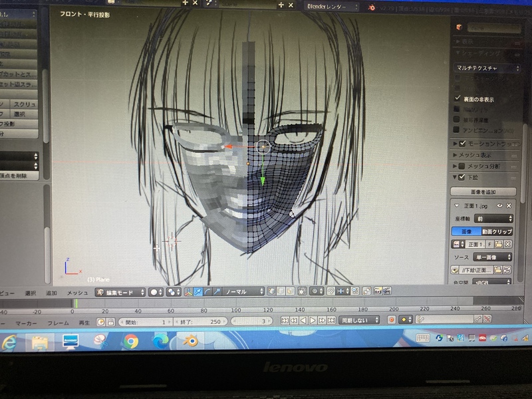The height and width of the screenshot is (399, 532).
Task: Open the viewport shading selector
Action: 156,292
